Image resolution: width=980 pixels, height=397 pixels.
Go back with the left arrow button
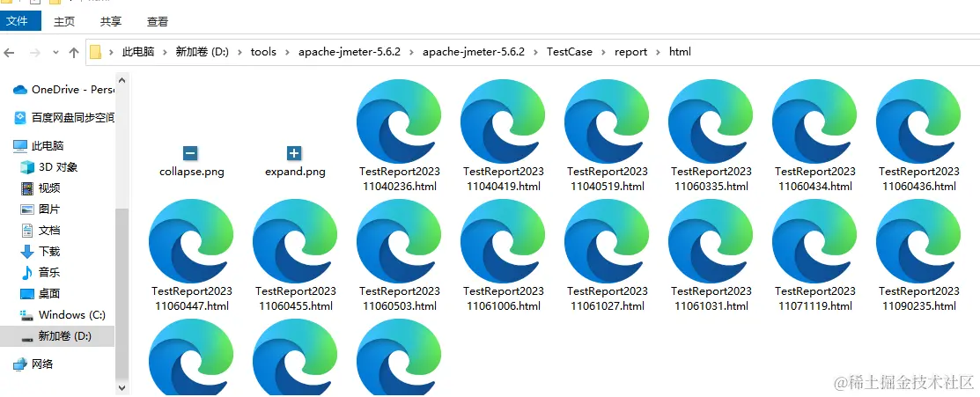(x=9, y=53)
